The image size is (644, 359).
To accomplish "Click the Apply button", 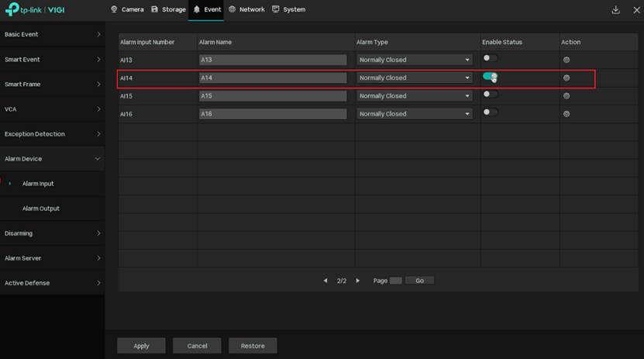I will click(x=141, y=346).
